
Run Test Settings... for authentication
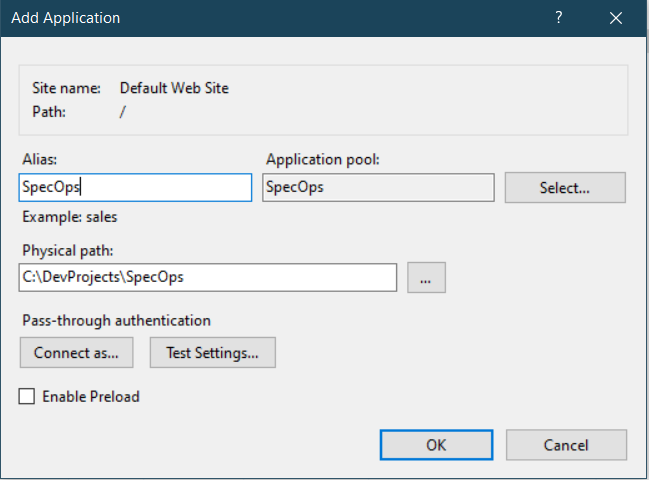click(212, 352)
